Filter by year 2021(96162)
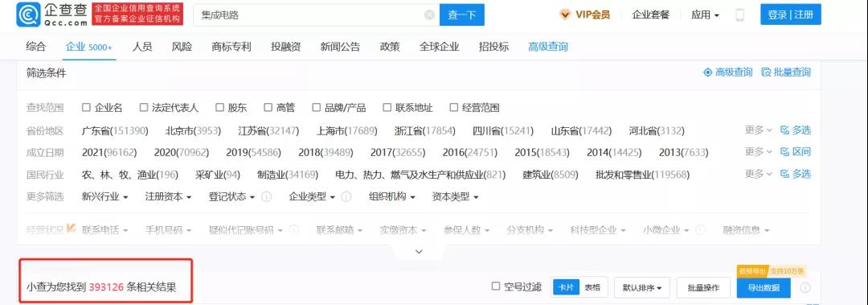Viewport: 868px width, 305px height. click(109, 153)
